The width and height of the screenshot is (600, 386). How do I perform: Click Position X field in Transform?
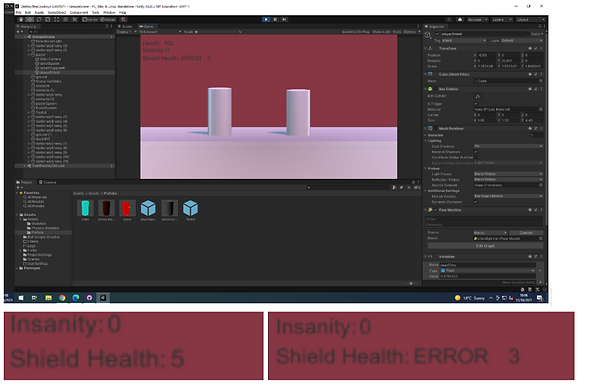[486, 55]
